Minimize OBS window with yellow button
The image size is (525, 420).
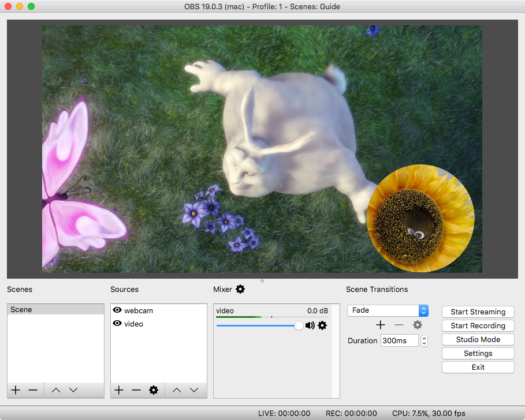20,6
